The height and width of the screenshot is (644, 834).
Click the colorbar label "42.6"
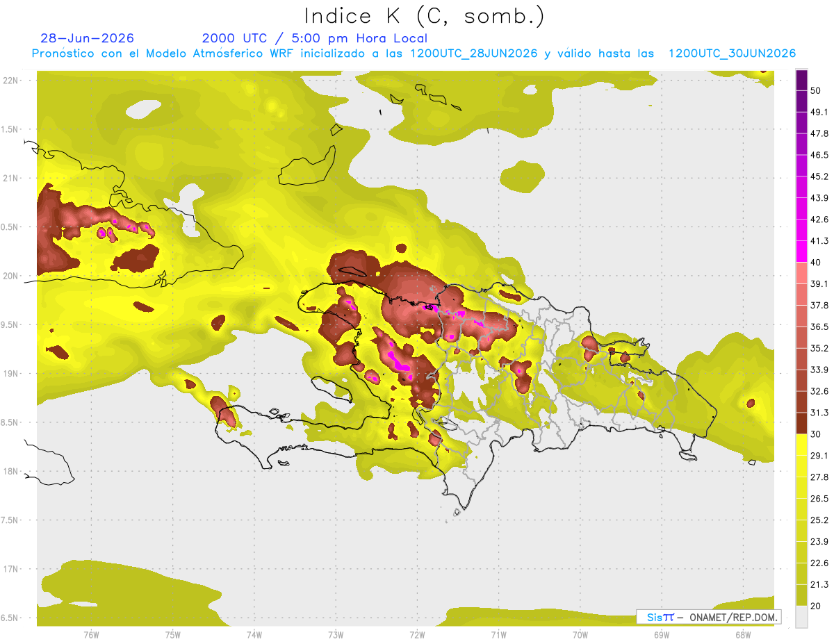tap(819, 220)
